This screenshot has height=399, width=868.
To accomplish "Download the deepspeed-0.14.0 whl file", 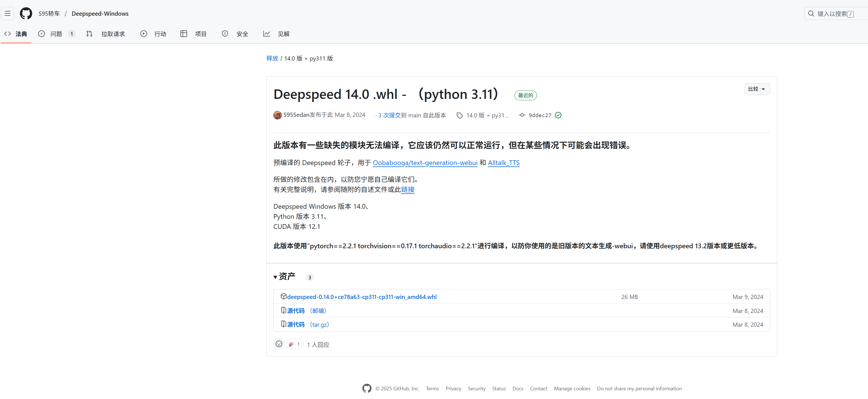I will pos(361,297).
